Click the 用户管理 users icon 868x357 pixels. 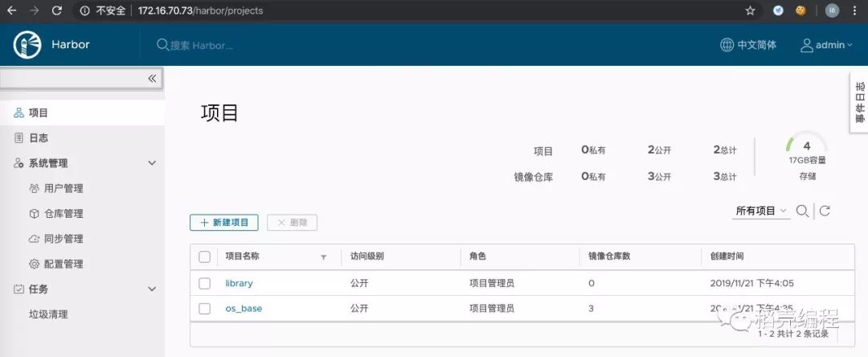(34, 188)
